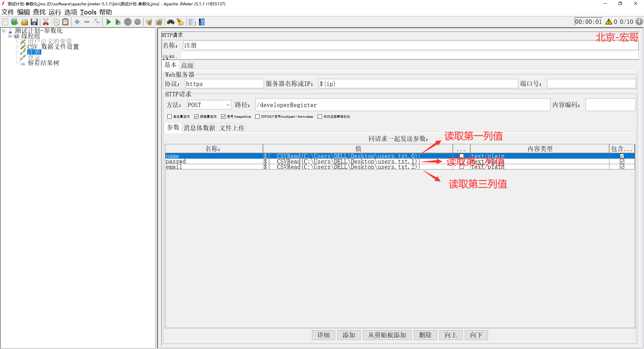Start test without pauses icon

tap(118, 22)
